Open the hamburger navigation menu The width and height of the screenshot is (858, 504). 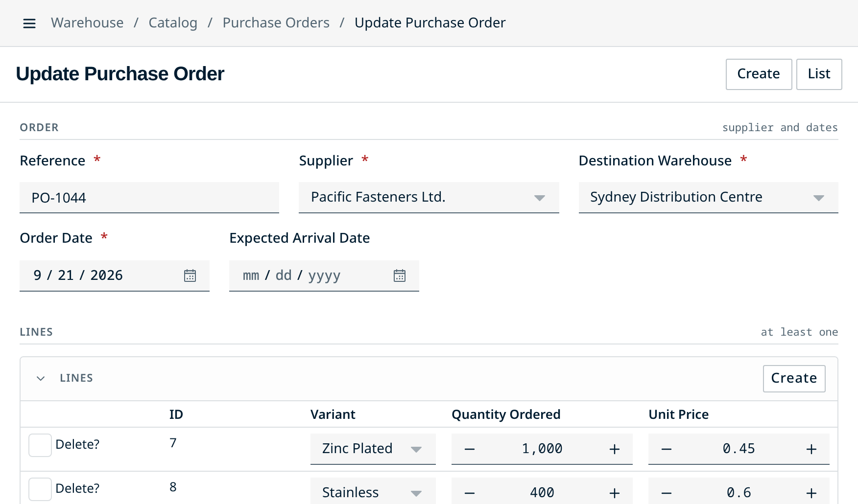coord(29,23)
